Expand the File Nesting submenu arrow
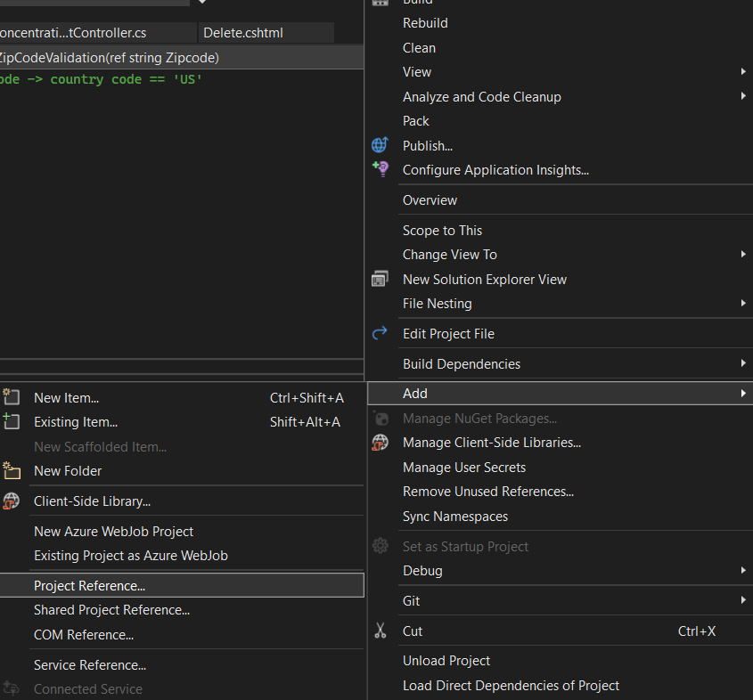This screenshot has height=700, width=753. point(743,303)
